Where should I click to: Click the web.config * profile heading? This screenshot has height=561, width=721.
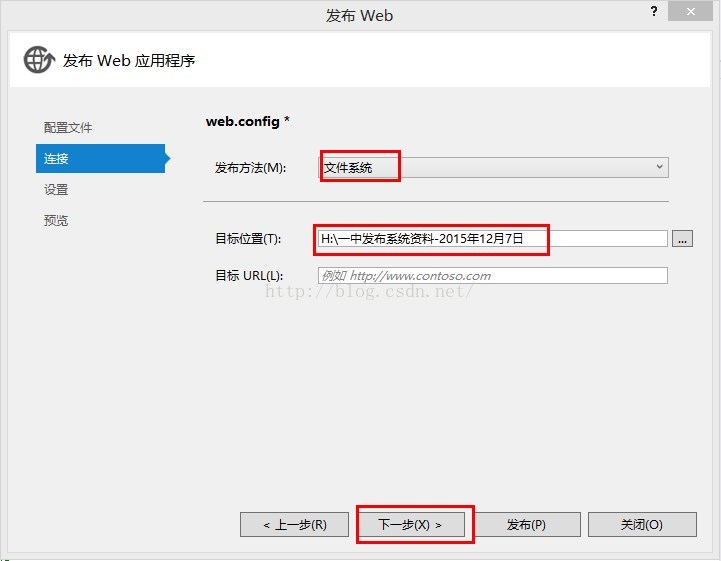(x=248, y=121)
